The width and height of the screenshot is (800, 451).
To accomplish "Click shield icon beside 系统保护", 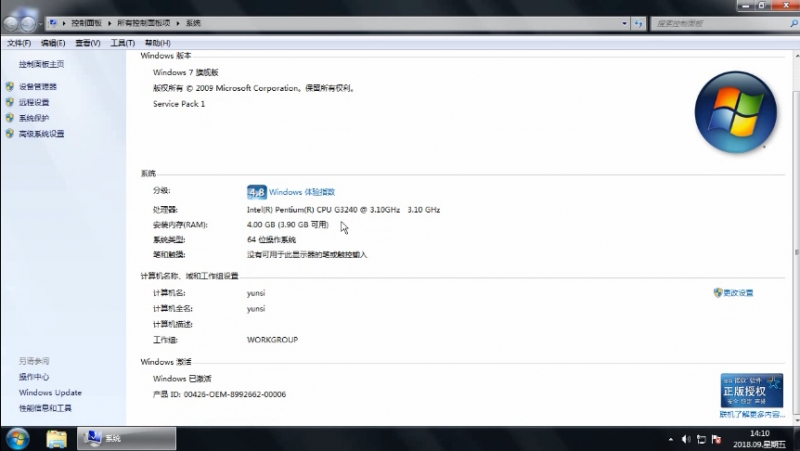I will tap(10, 118).
